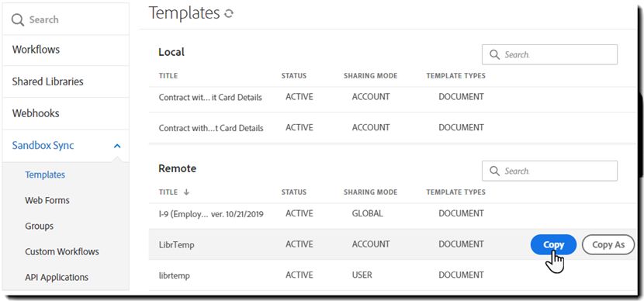Click the USER sharing mode cell
644x301 pixels.
coord(362,275)
